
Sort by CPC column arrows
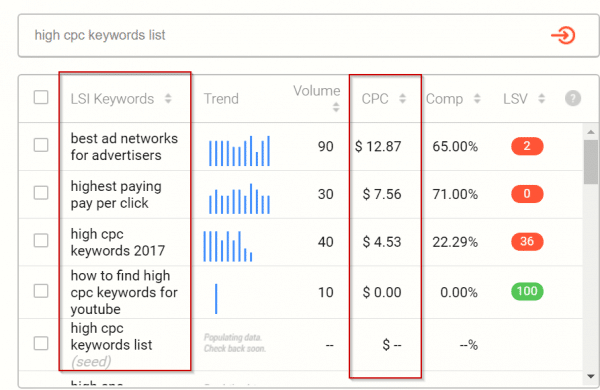[x=402, y=99]
